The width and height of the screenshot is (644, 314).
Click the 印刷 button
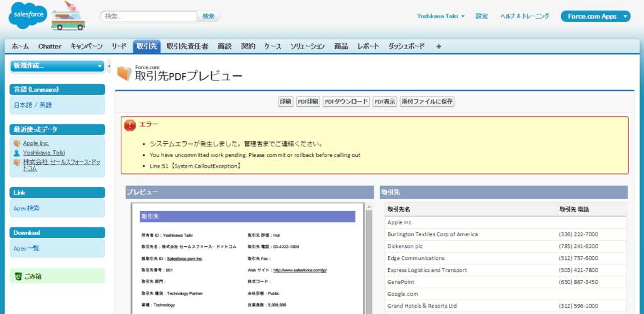click(x=286, y=102)
